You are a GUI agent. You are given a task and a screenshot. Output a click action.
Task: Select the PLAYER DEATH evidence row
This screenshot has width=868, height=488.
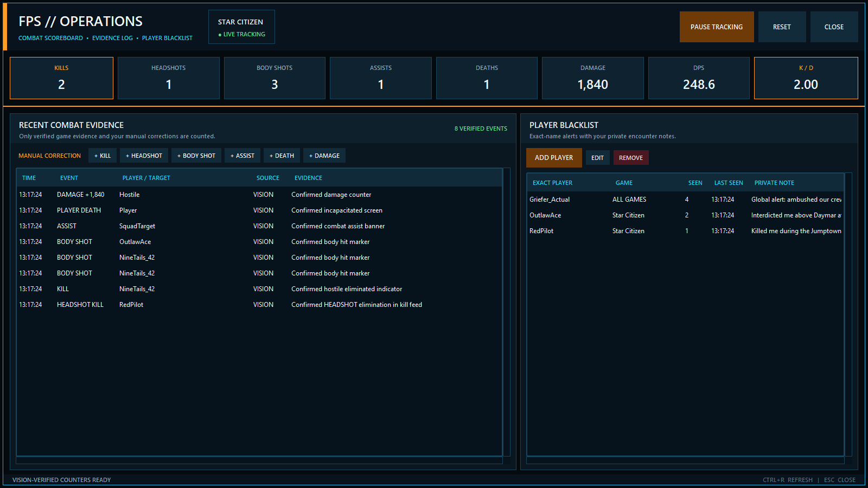(259, 210)
